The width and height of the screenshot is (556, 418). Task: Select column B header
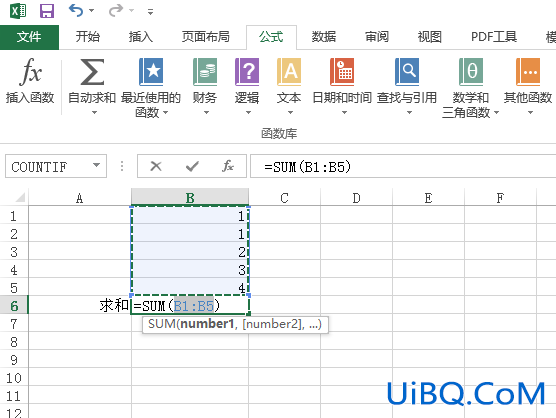(x=190, y=197)
